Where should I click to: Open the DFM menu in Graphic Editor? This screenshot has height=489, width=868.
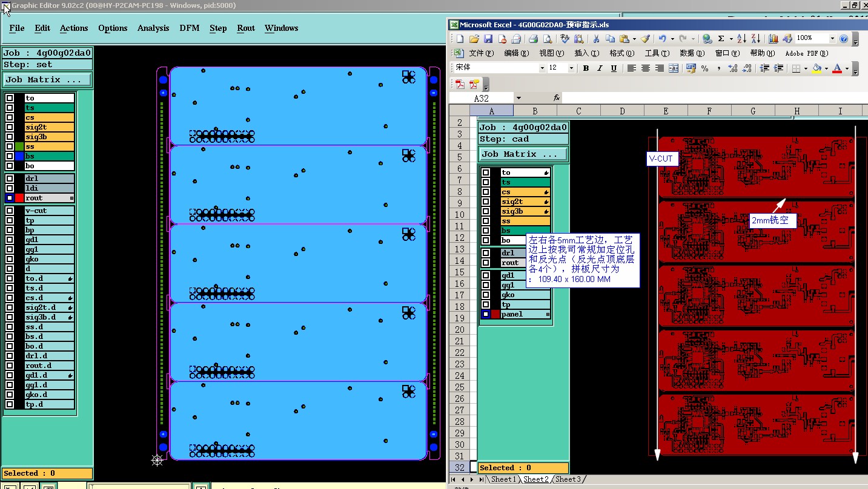coord(190,28)
